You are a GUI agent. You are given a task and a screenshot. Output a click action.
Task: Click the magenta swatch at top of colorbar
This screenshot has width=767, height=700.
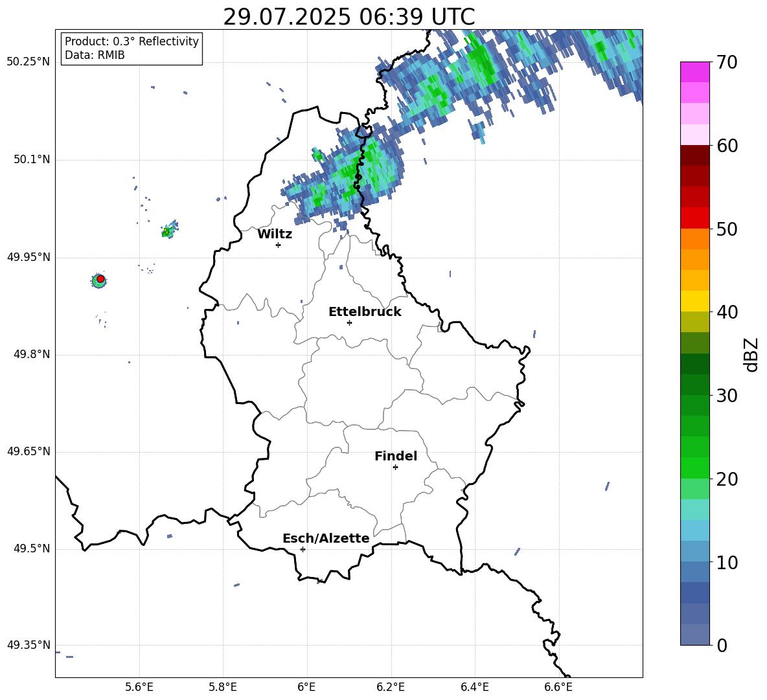pyautogui.click(x=694, y=72)
